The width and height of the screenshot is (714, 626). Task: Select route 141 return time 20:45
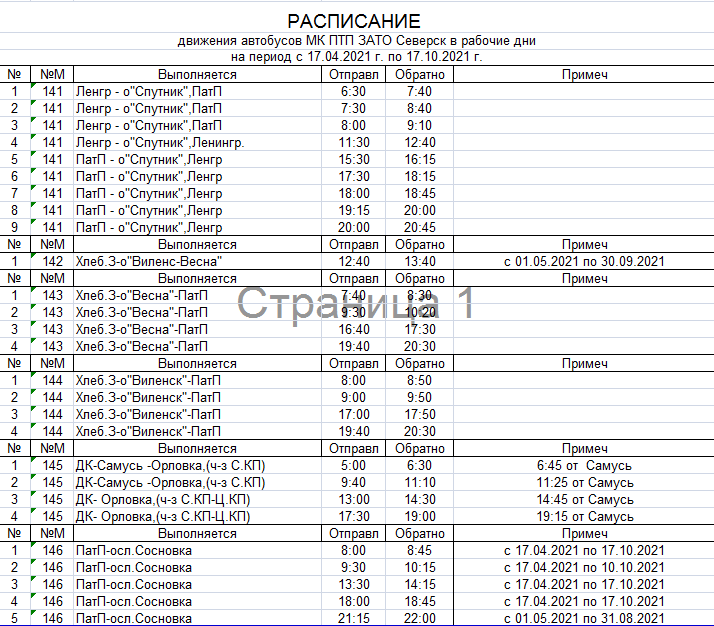(420, 227)
